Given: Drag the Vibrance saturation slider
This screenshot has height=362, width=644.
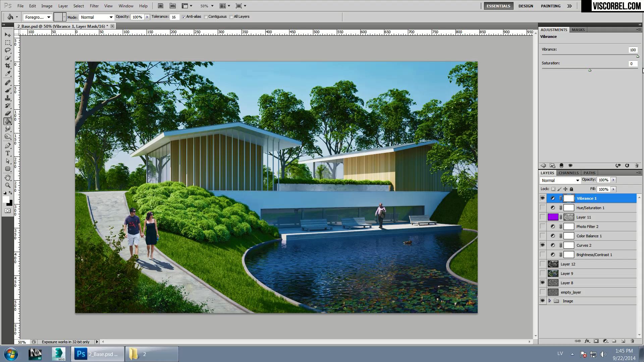Looking at the screenshot, I should 590,70.
